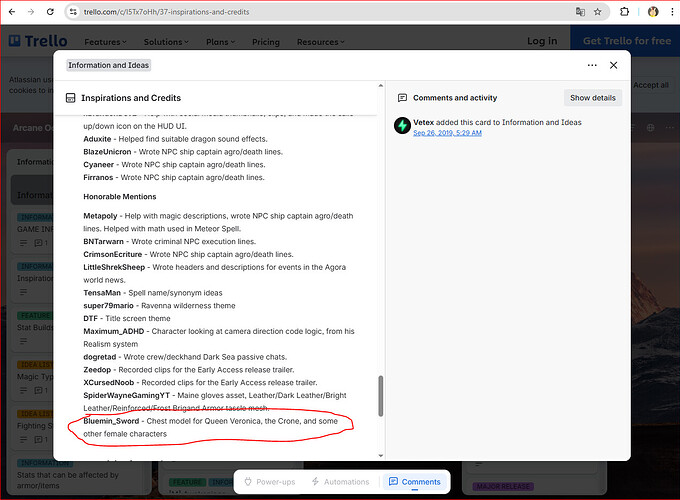Open the translate page icon
This screenshot has height=500, width=680.
point(580,12)
